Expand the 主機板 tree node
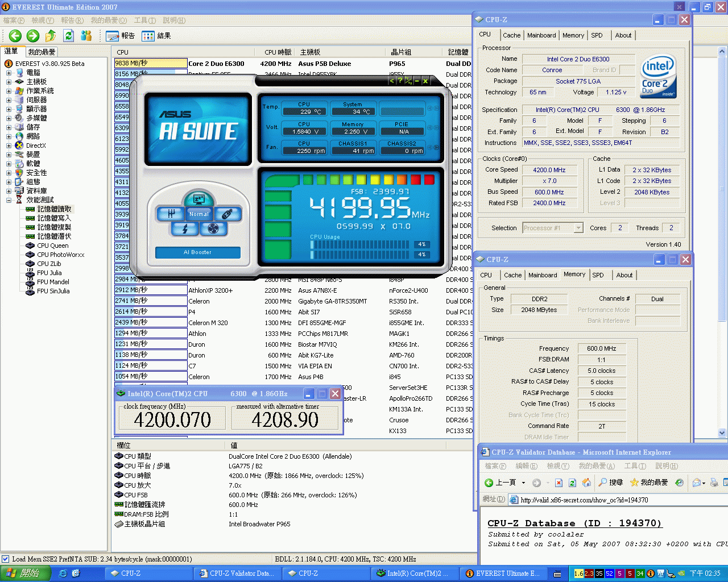 click(x=9, y=82)
